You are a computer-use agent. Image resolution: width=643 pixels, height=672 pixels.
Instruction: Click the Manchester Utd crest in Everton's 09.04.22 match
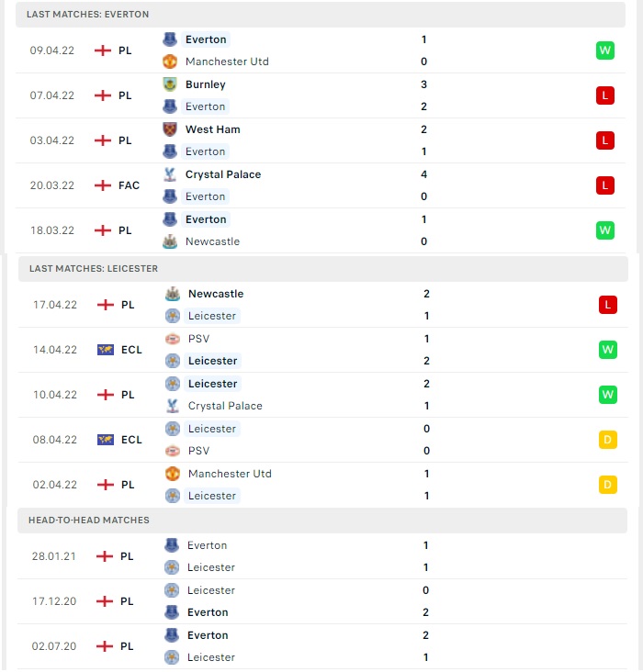tap(170, 62)
